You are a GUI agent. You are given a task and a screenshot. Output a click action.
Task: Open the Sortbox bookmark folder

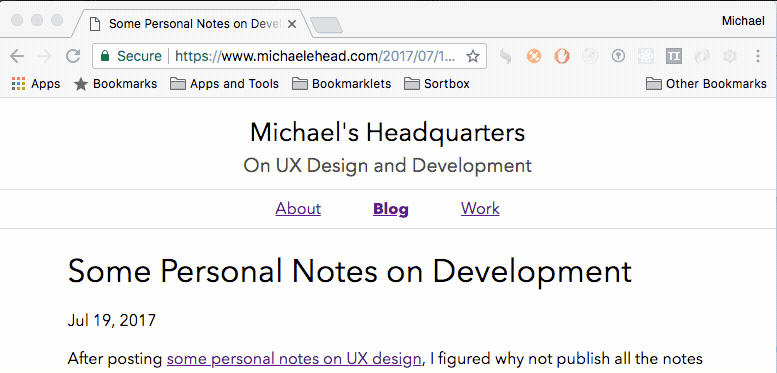pyautogui.click(x=437, y=84)
